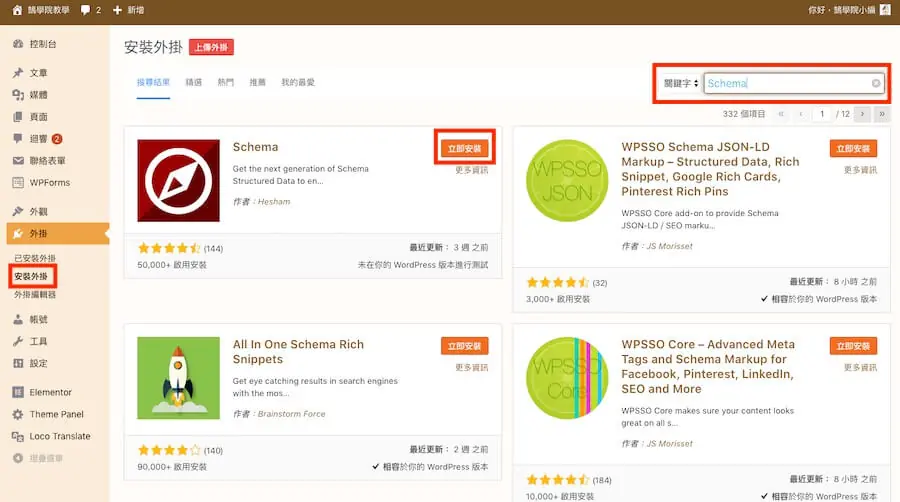This screenshot has width=900, height=502.
Task: Click the Settings 設定 sidebar icon
Action: (x=18, y=363)
